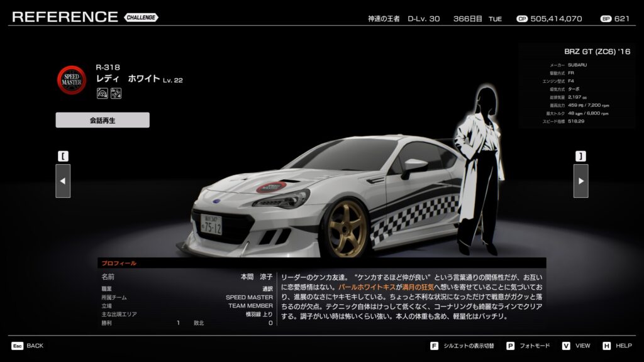Click the gear skill icon beside steering

(x=116, y=94)
